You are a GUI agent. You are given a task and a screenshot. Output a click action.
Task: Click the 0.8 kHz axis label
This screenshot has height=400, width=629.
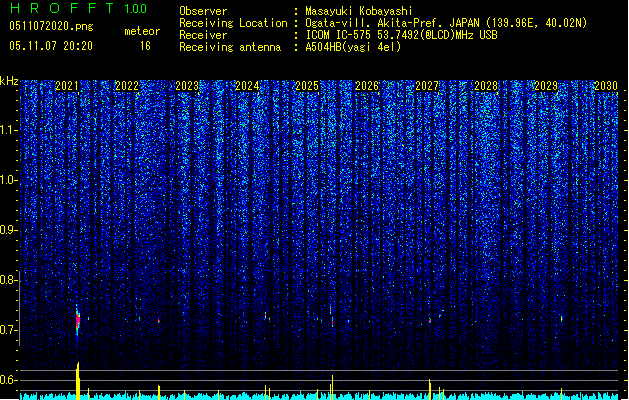(9, 280)
